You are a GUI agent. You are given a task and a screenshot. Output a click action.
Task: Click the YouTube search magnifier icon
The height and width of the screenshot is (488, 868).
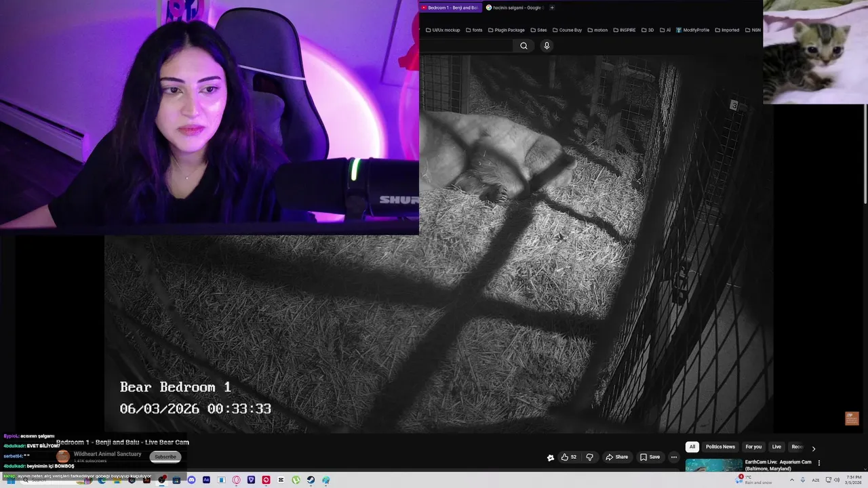tap(524, 45)
